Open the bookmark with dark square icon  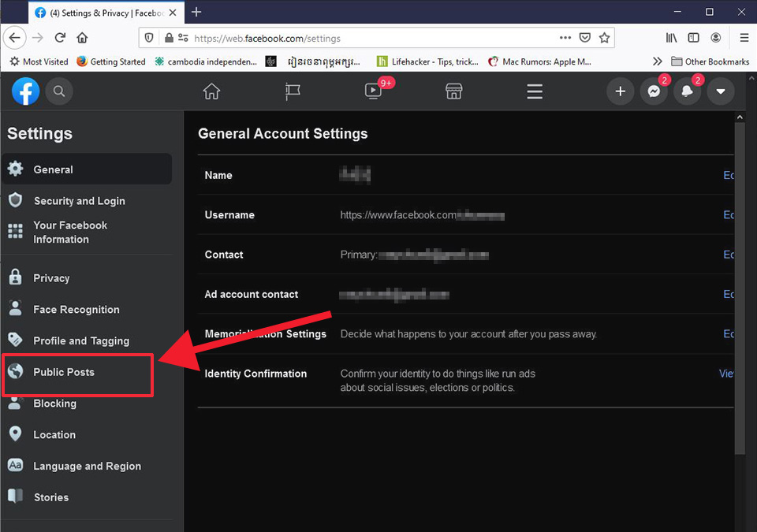point(270,61)
